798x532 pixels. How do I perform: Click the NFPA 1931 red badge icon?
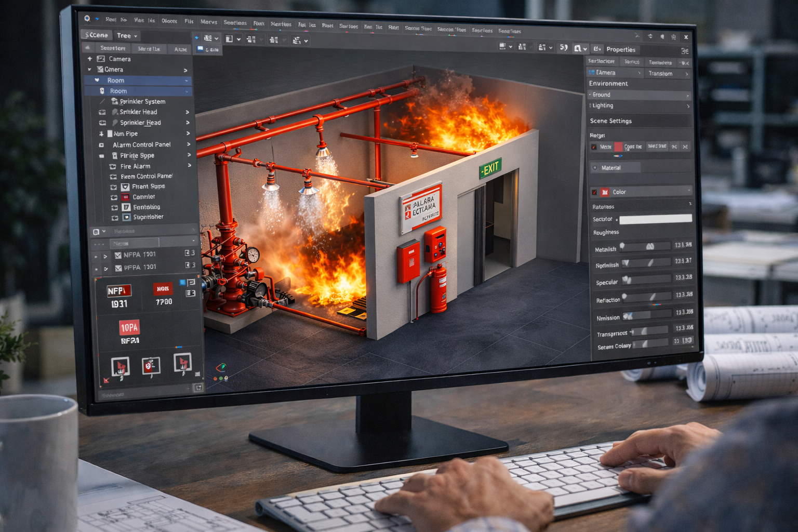118,291
